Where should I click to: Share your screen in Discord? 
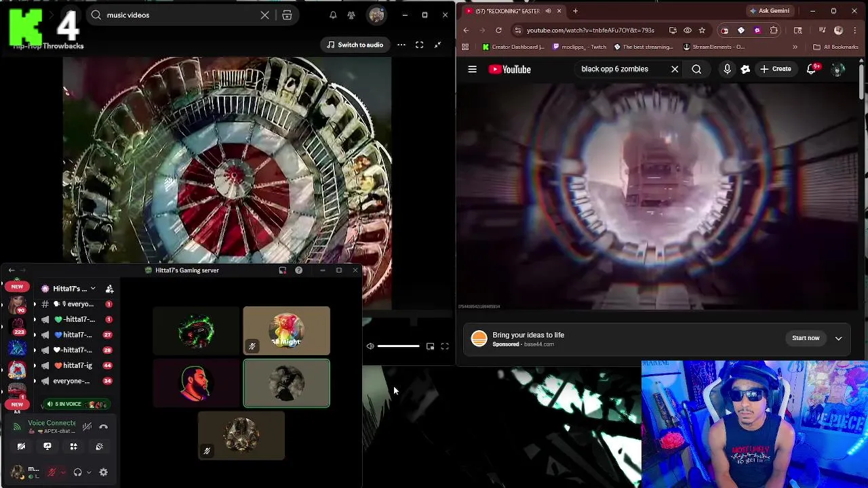(47, 447)
